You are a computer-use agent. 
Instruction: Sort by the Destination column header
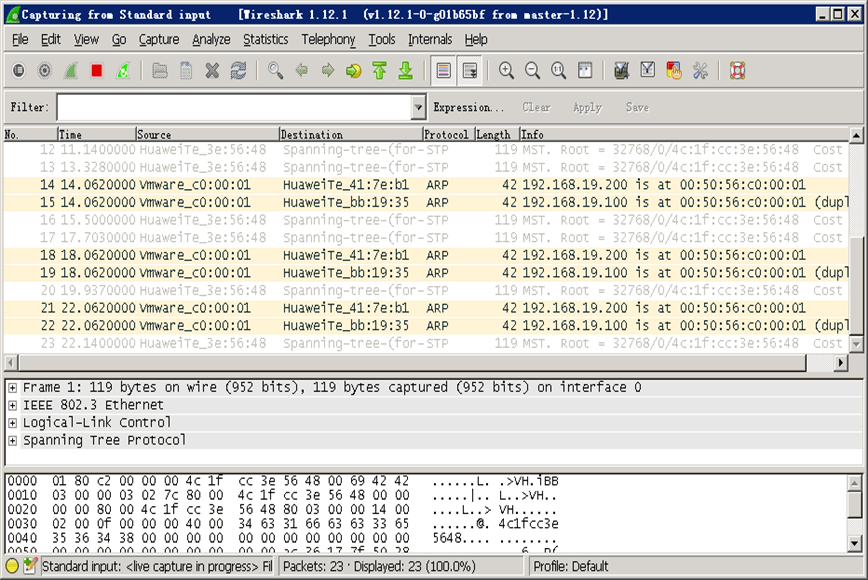[350, 134]
